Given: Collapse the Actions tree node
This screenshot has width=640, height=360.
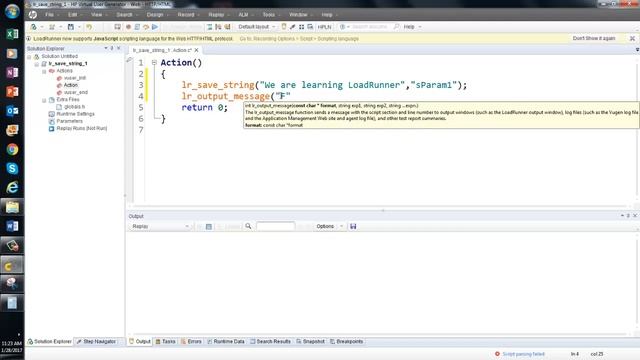Looking at the screenshot, I should click(44, 71).
